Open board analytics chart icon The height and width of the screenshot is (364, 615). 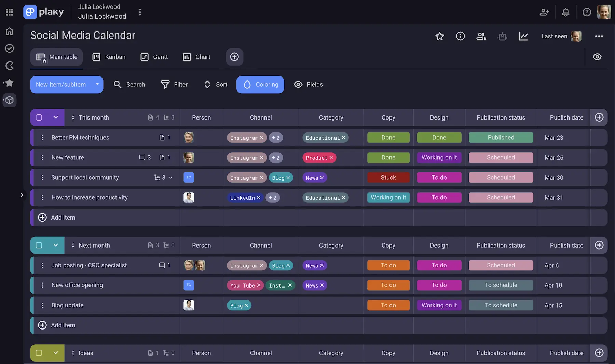523,36
